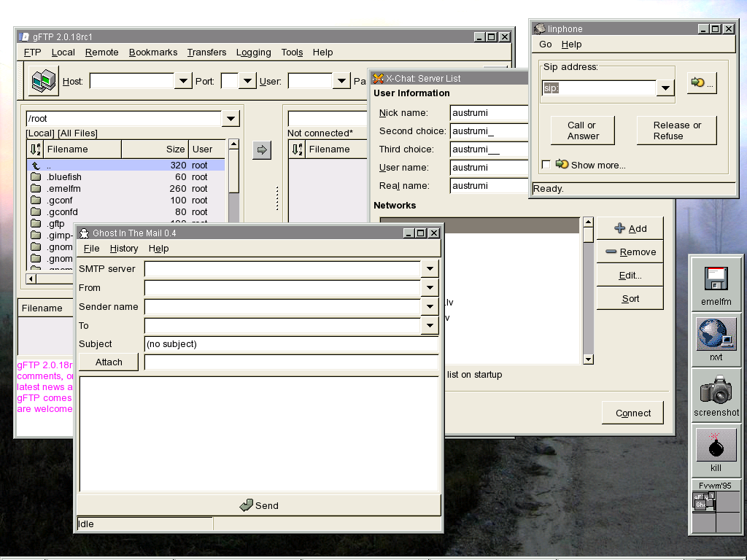Click the Fvwm'95 desktop pager
Viewport: 747px width, 560px height.
point(716,511)
